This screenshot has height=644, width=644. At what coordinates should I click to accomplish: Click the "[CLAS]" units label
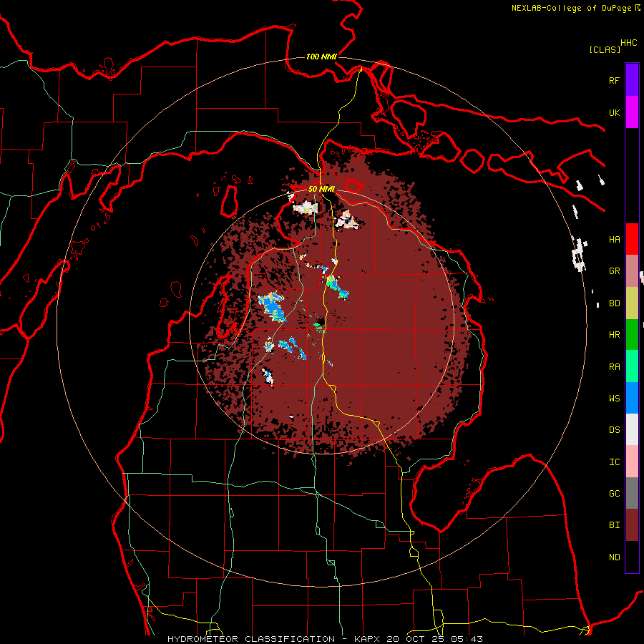pos(605,49)
